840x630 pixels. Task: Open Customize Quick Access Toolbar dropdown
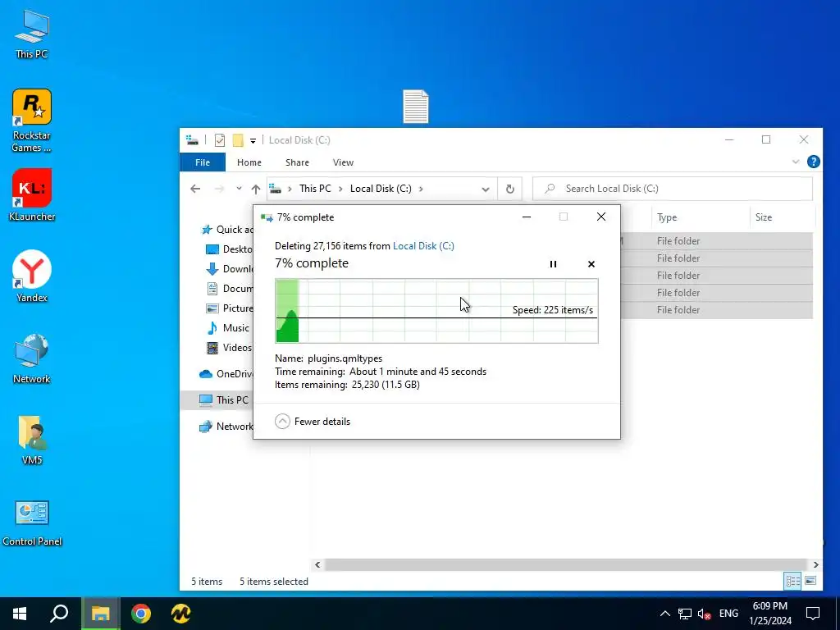pyautogui.click(x=253, y=141)
